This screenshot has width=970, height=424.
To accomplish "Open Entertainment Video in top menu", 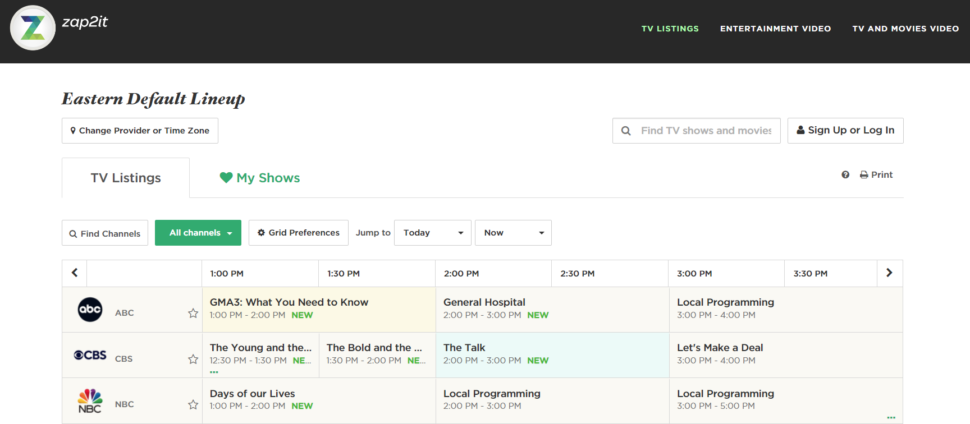I will (x=775, y=28).
